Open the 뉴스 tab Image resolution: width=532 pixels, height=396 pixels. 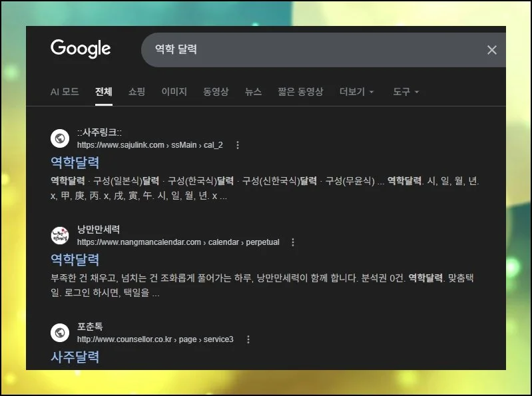tap(253, 92)
